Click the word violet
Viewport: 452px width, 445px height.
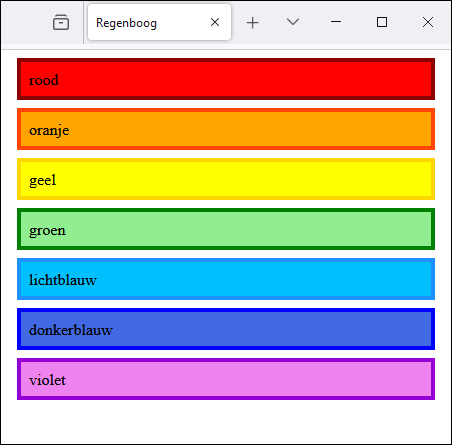pos(47,380)
